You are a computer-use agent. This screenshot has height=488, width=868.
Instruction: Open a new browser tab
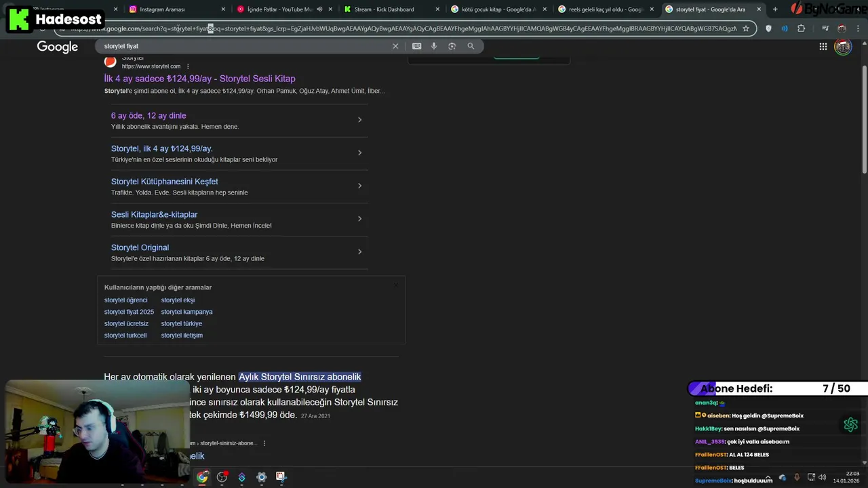(775, 9)
